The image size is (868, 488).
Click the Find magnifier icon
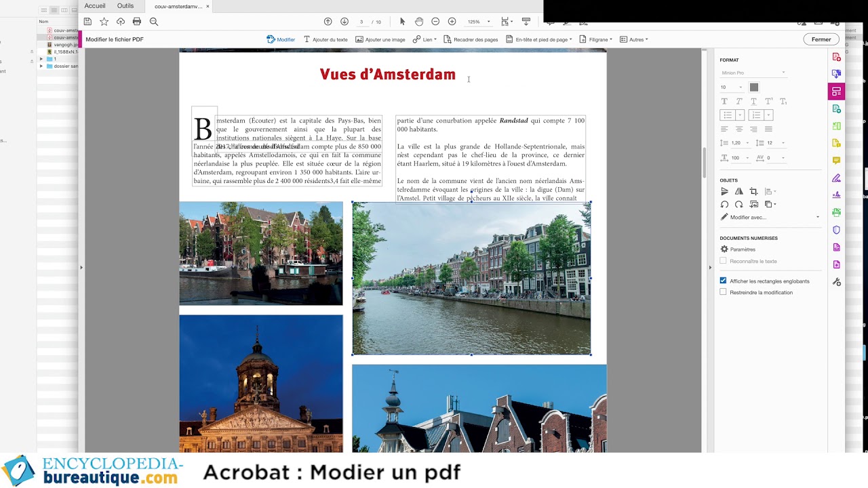pos(154,22)
